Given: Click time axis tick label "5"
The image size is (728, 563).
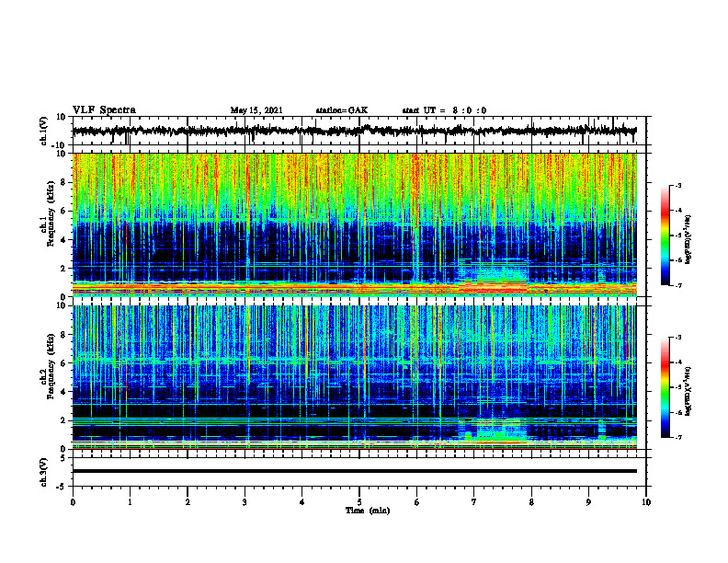Looking at the screenshot, I should click(359, 502).
